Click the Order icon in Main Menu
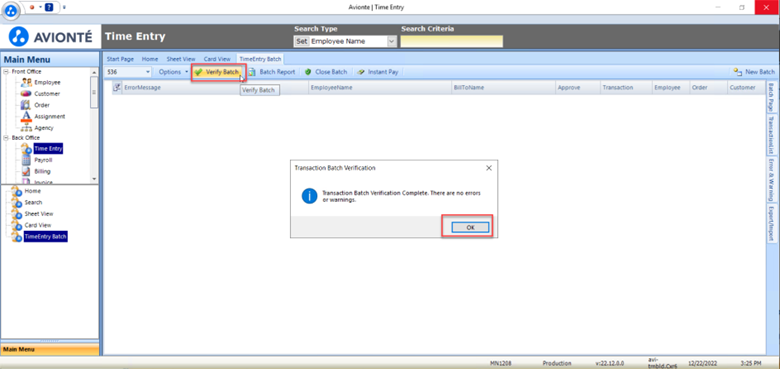780x369 pixels. pyautogui.click(x=26, y=105)
